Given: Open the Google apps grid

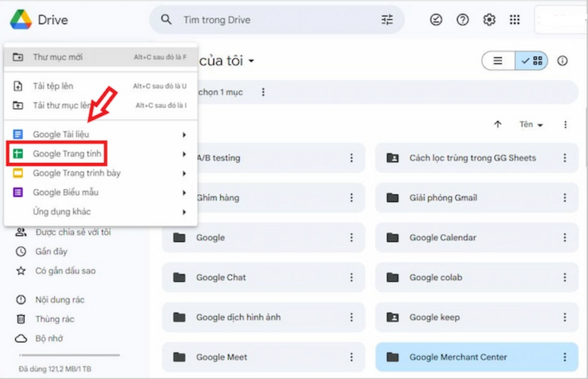Looking at the screenshot, I should pos(515,20).
